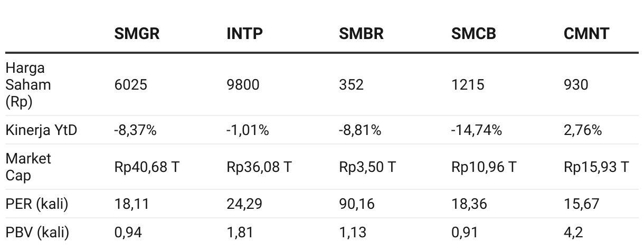Select the SMCB column header
The width and height of the screenshot is (644, 251).
pos(473,34)
